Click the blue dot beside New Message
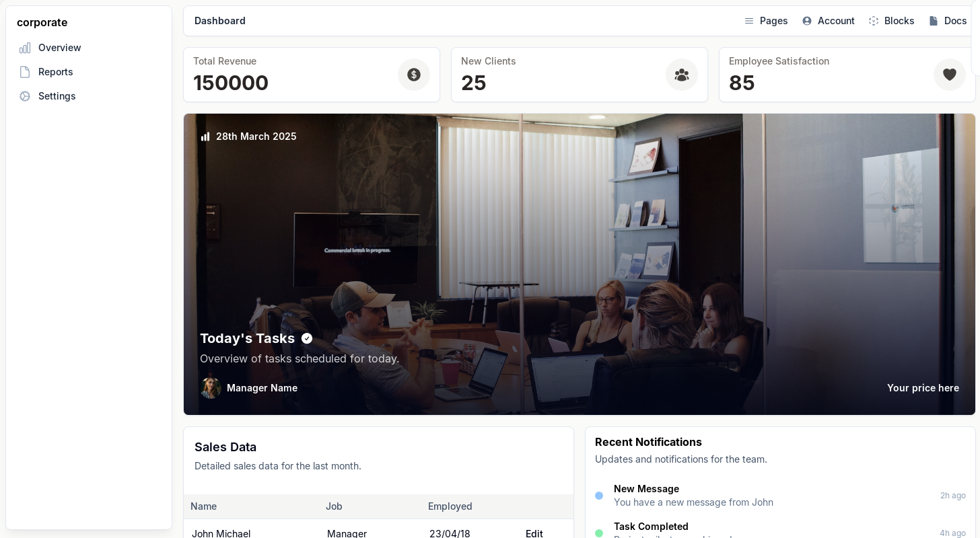This screenshot has width=980, height=538. [x=599, y=496]
